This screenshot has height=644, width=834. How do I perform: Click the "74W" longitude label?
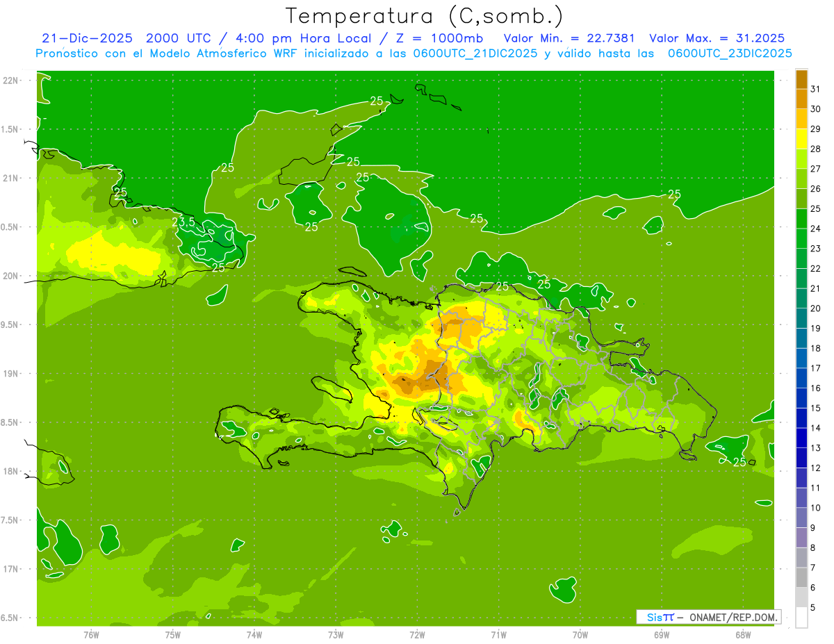coord(254,634)
